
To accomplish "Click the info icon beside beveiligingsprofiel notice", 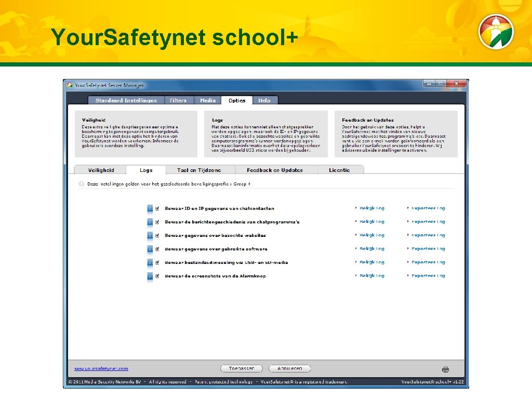I will [x=81, y=184].
